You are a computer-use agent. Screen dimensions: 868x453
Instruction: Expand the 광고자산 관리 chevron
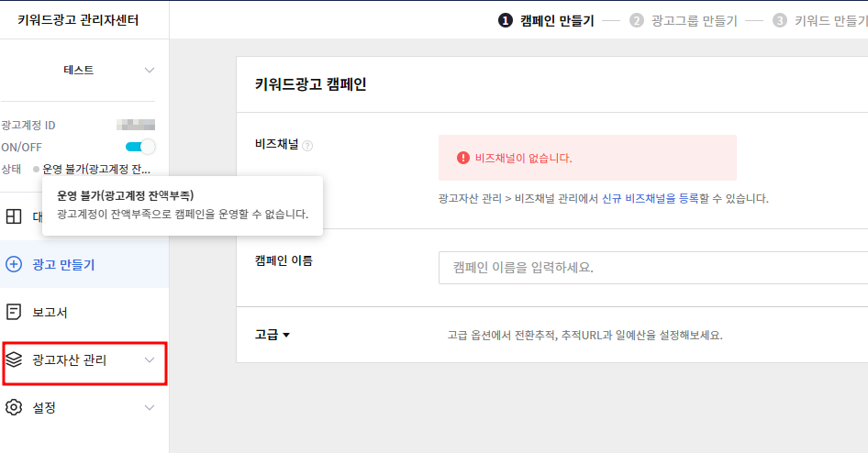[150, 360]
